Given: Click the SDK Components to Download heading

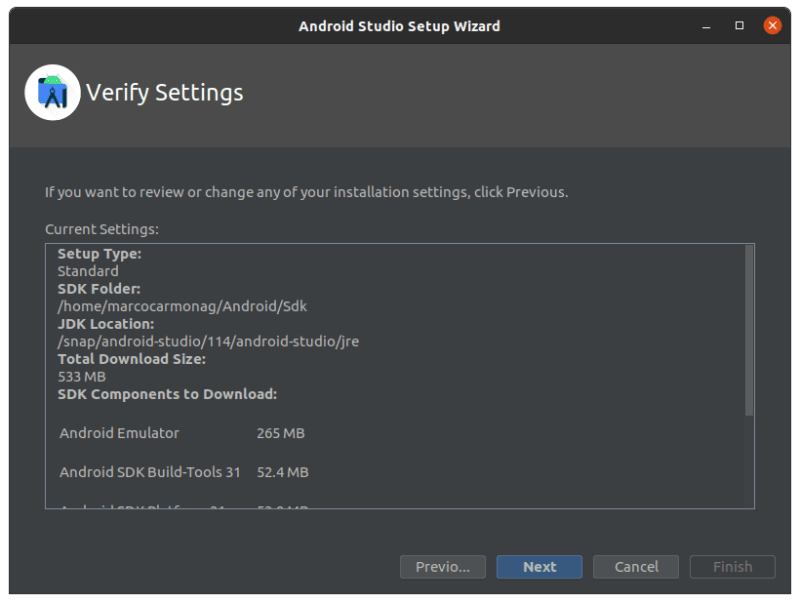Looking at the screenshot, I should pyautogui.click(x=167, y=394).
